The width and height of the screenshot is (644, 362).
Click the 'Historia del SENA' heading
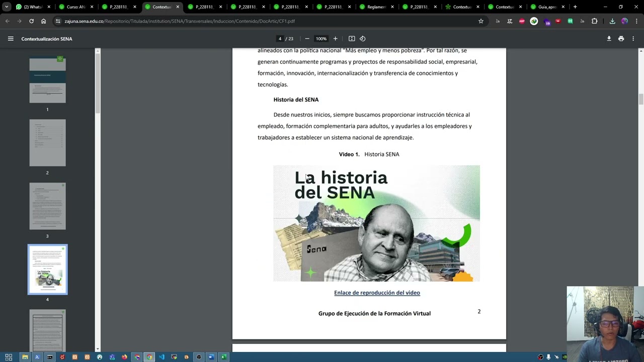click(x=296, y=100)
